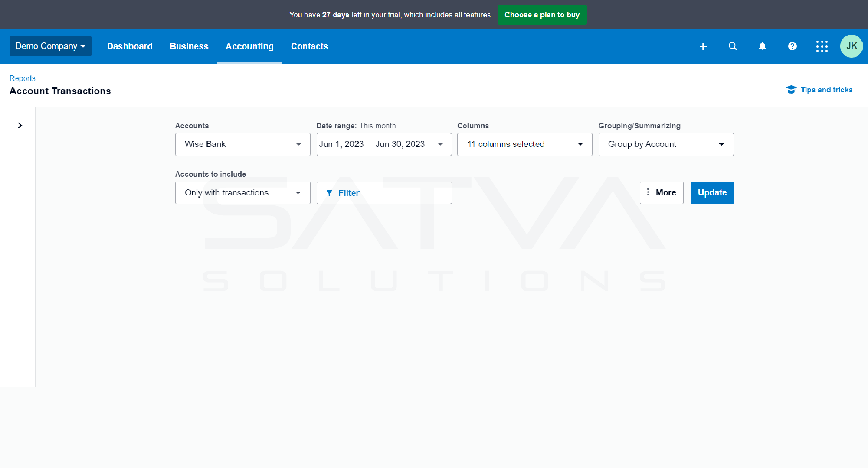Open notifications bell icon
The image size is (868, 468).
tap(762, 46)
